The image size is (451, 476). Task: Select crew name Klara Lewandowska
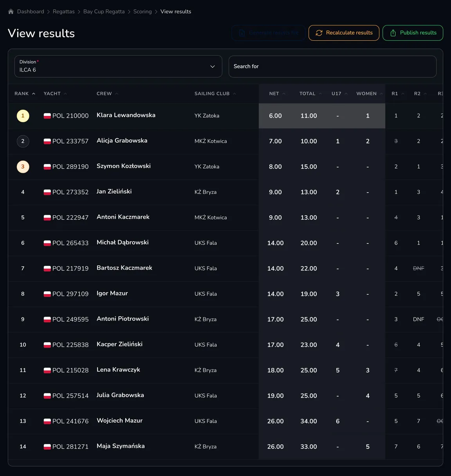click(x=126, y=115)
